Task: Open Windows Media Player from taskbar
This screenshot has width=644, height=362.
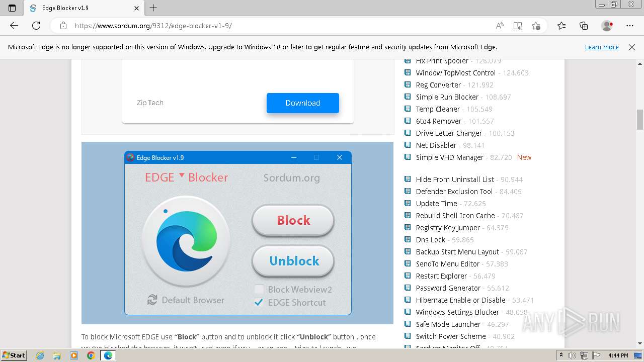Action: point(74,355)
